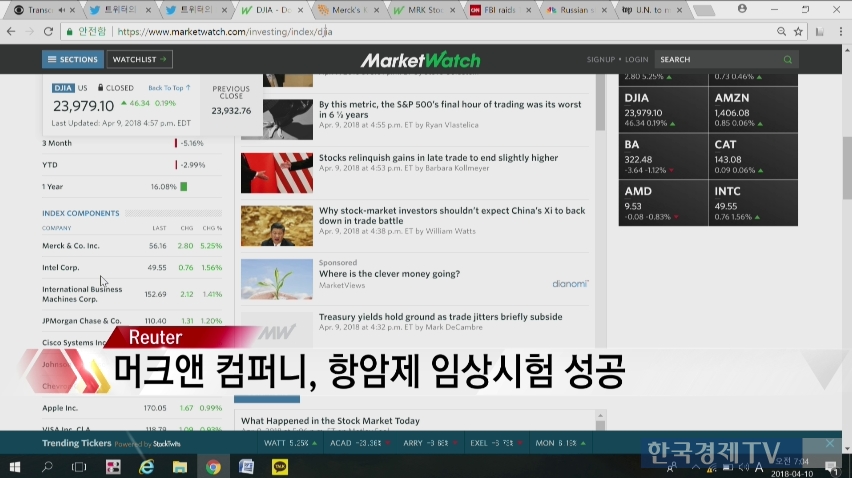Click the Windows Start button
852x478 pixels.
(15, 467)
